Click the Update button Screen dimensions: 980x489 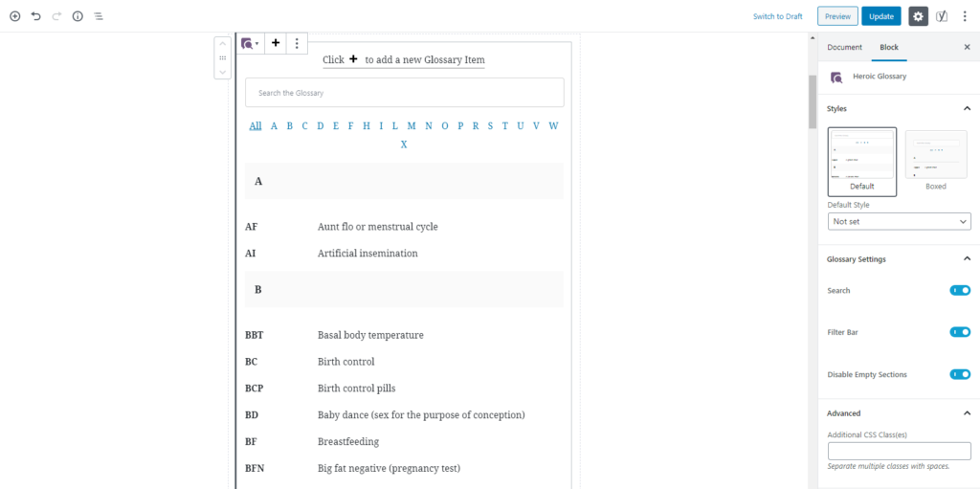point(880,16)
